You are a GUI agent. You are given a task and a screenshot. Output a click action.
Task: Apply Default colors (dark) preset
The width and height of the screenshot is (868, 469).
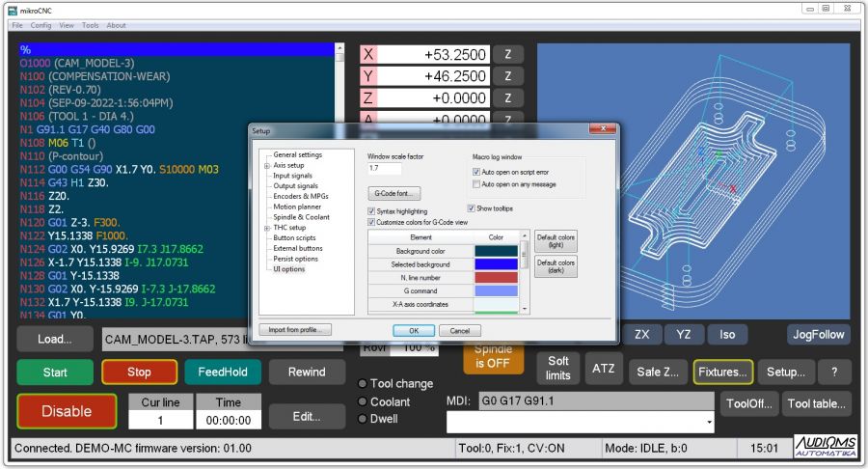[x=555, y=266]
